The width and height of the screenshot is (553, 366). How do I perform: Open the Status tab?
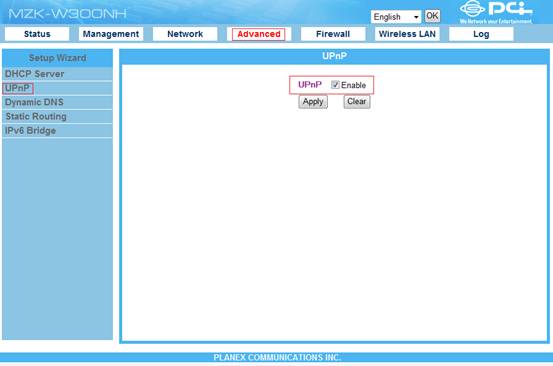tap(37, 34)
